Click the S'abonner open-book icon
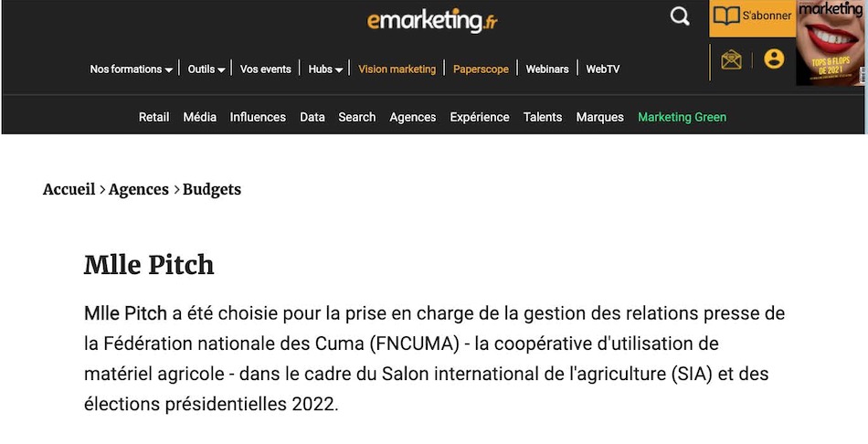Viewport: 868px width, 444px height. 726,16
